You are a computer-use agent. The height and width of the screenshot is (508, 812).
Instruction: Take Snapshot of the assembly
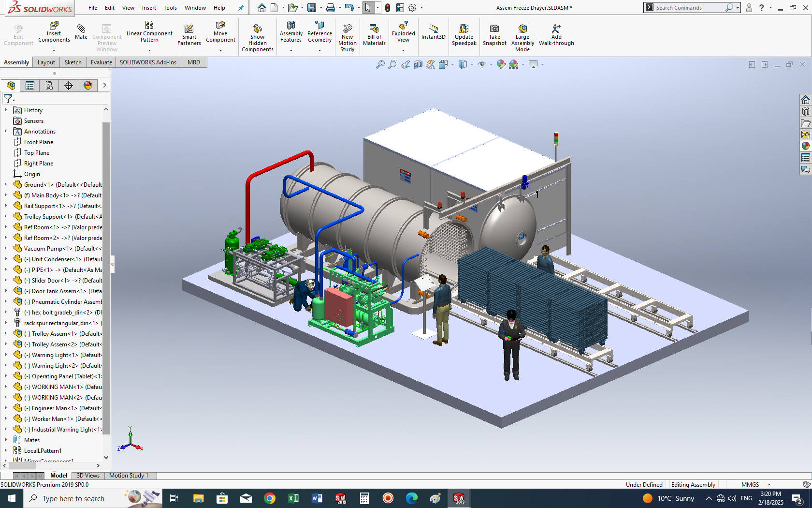(494, 35)
